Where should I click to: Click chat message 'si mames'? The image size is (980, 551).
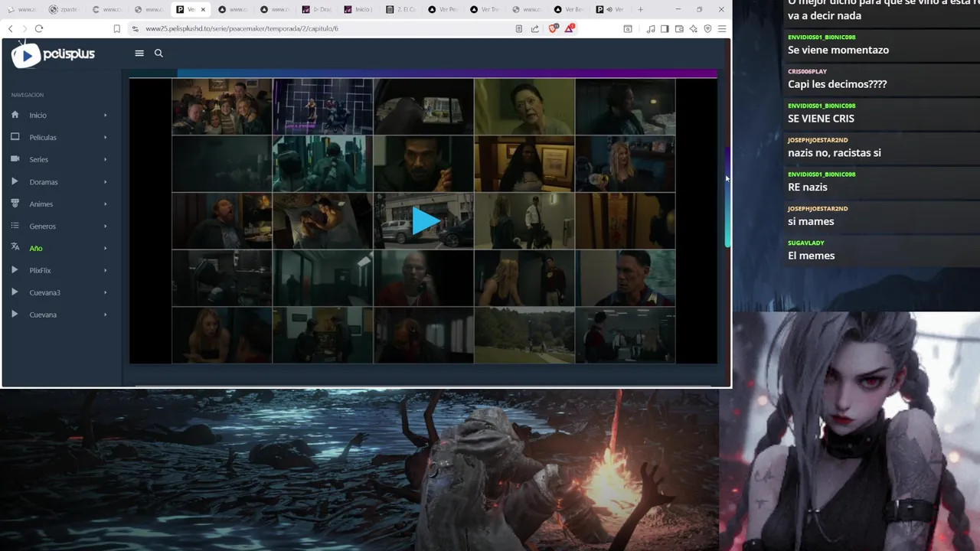811,221
